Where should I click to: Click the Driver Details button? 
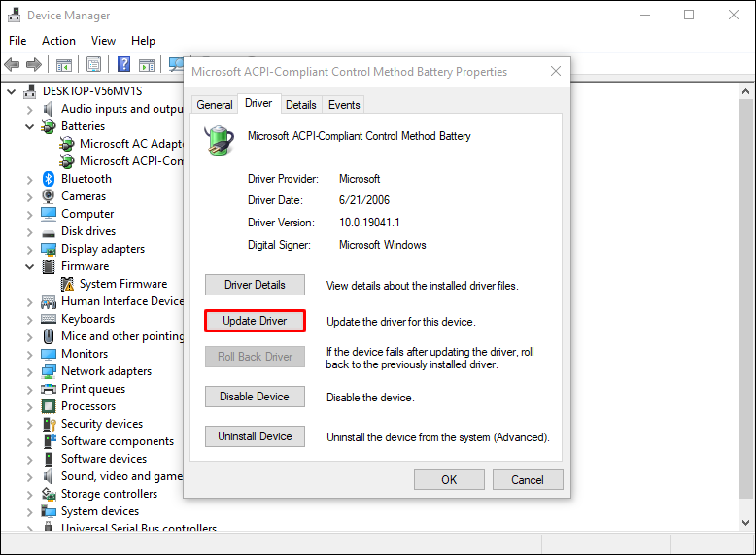[x=255, y=285]
